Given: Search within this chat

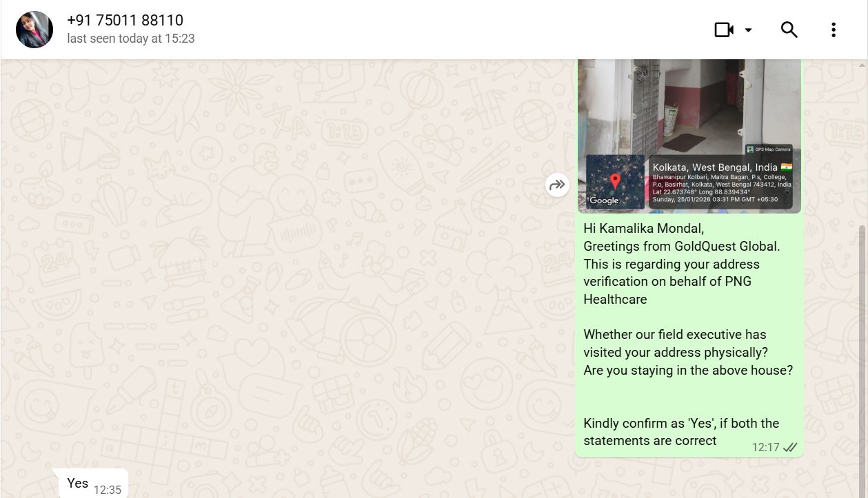Looking at the screenshot, I should tap(789, 30).
